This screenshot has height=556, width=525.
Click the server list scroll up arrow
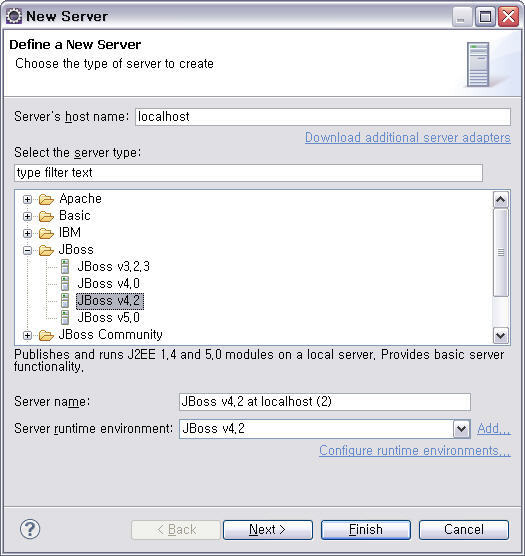point(501,200)
